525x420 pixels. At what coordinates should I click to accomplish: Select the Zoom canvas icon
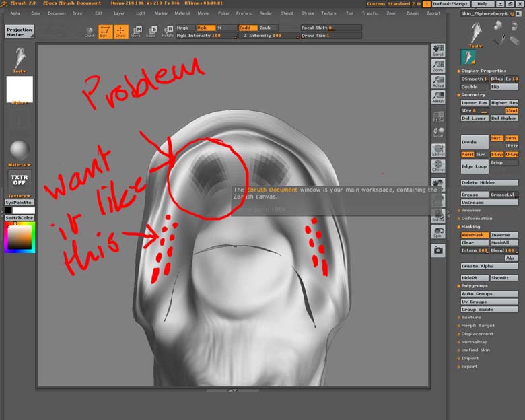(x=438, y=66)
